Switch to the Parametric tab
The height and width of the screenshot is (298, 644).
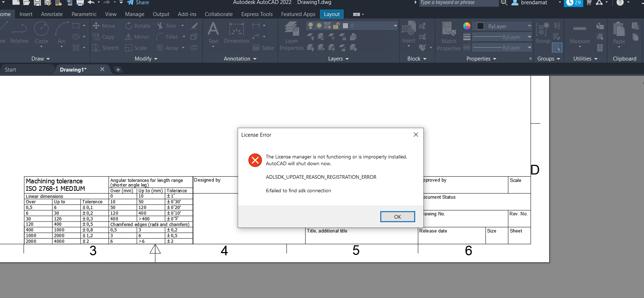[84, 14]
